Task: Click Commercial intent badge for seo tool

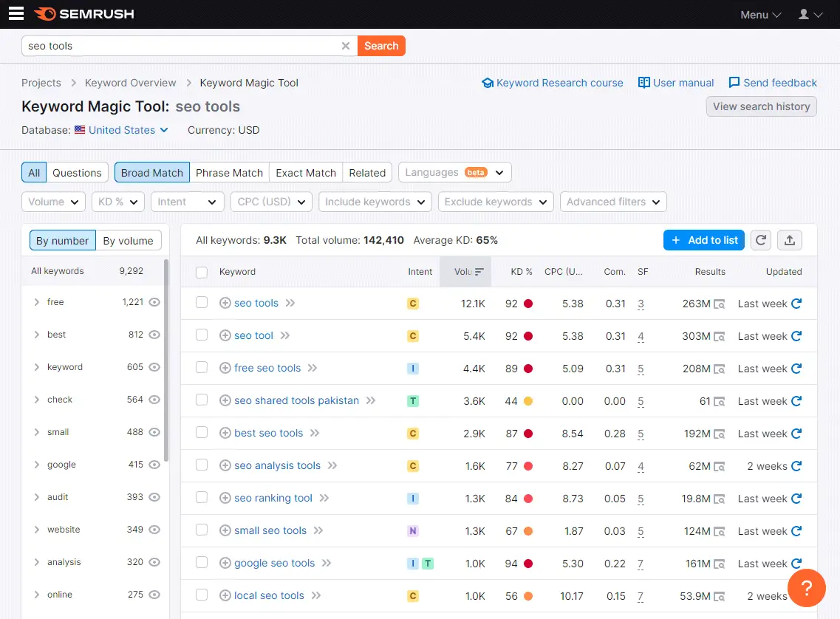Action: 412,336
